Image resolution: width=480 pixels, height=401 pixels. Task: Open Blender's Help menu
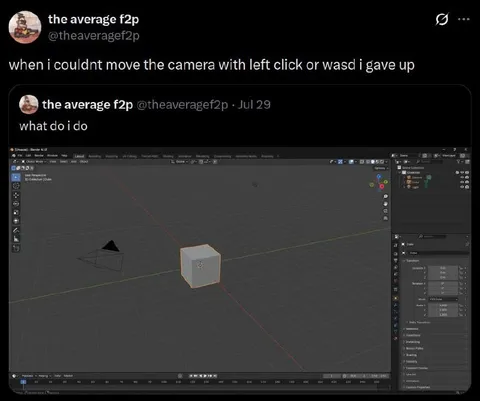65,156
